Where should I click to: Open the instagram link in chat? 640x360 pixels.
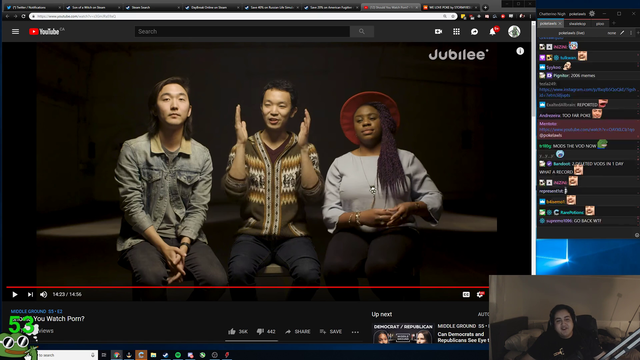[x=588, y=92]
